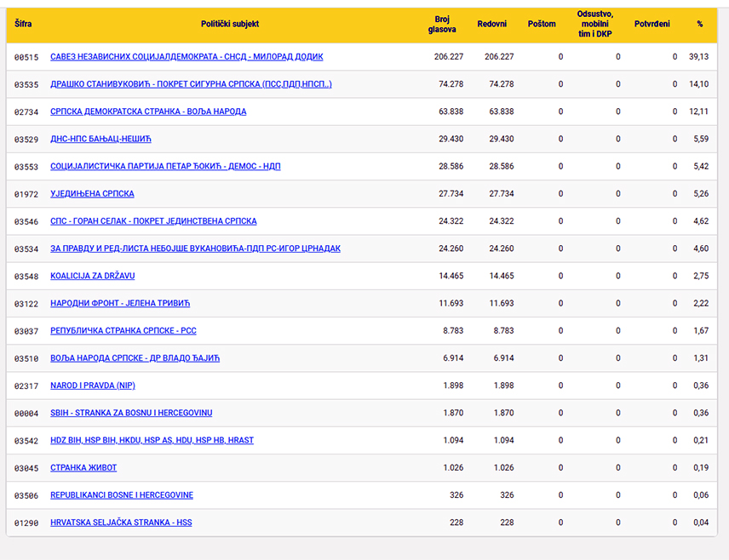This screenshot has width=729, height=560.
Task: Open Драшко Станивуковић - Покрет Сигурна Српска link
Action: (x=191, y=84)
